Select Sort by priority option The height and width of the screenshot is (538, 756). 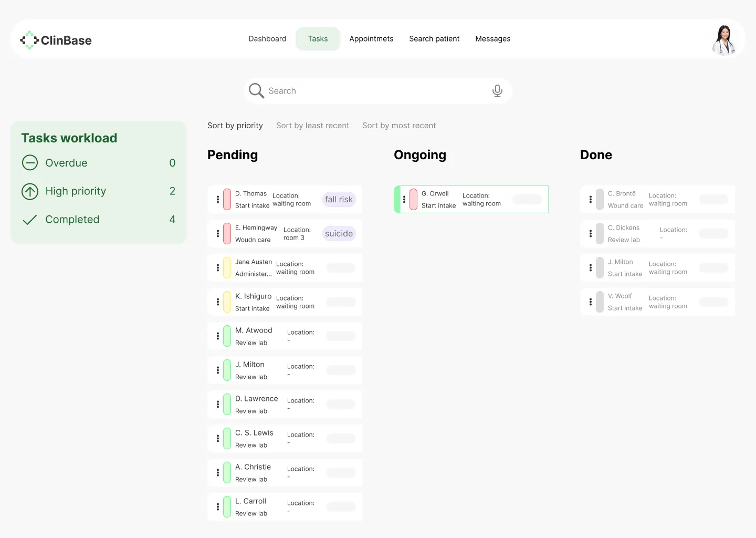pyautogui.click(x=235, y=126)
